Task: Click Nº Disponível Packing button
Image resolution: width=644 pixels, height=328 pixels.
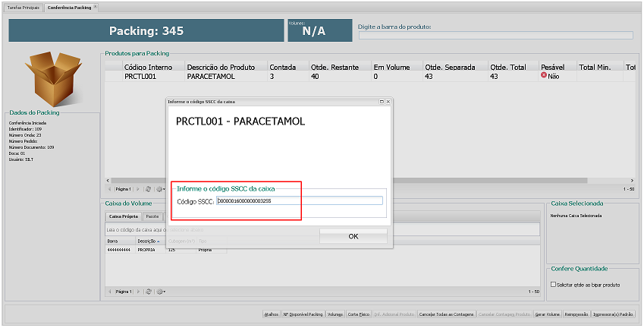Action: [x=303, y=314]
